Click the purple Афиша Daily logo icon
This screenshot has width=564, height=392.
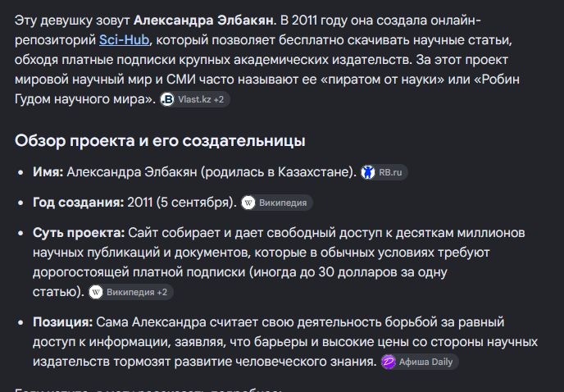pos(388,362)
